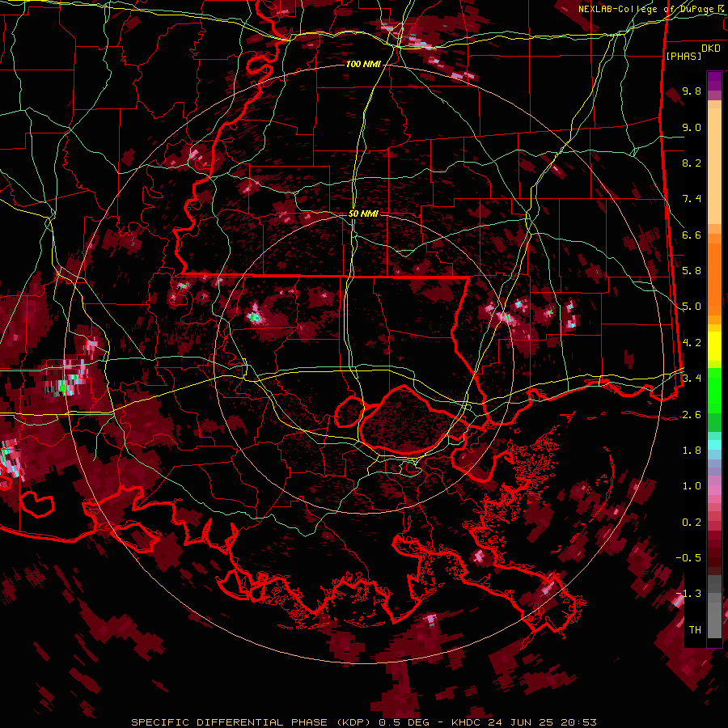Screen dimensions: 728x728
Task: Select the 100 NMI range ring label
Action: (x=362, y=64)
